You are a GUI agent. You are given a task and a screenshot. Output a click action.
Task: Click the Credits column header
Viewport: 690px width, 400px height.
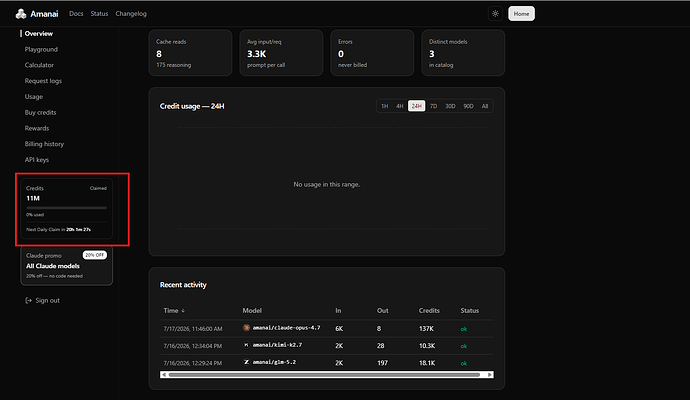click(429, 311)
